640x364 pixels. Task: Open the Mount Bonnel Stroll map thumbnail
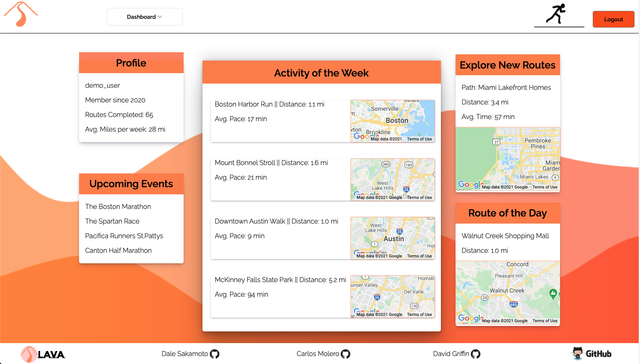(x=392, y=179)
